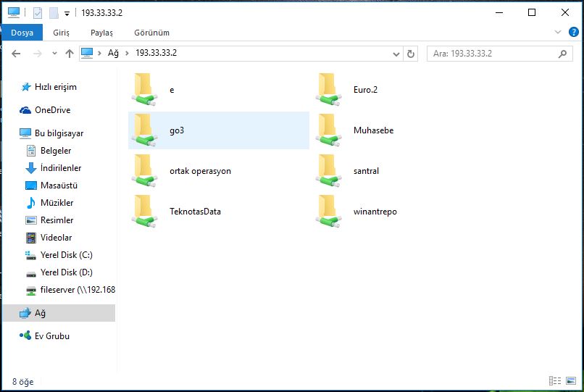Click the search box for 193.33.33.2
Viewport: 584px width, 392px height.
pyautogui.click(x=493, y=54)
